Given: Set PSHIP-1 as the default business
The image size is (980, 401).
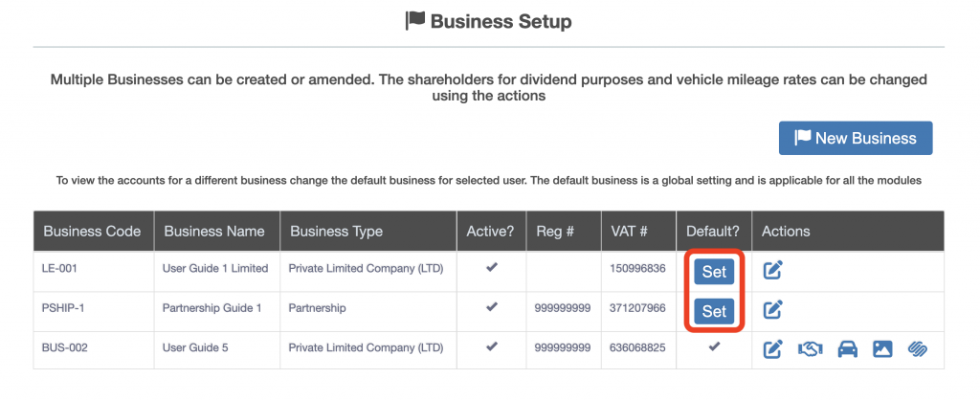Looking at the screenshot, I should click(x=715, y=310).
